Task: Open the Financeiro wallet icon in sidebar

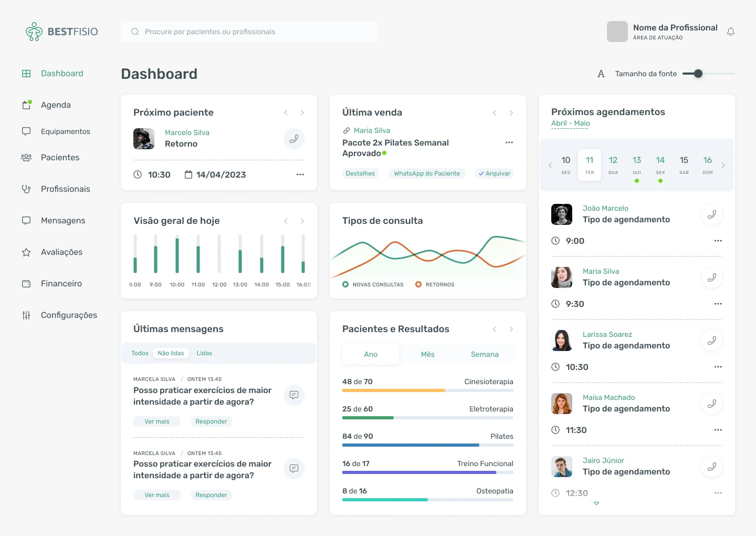Action: point(26,284)
